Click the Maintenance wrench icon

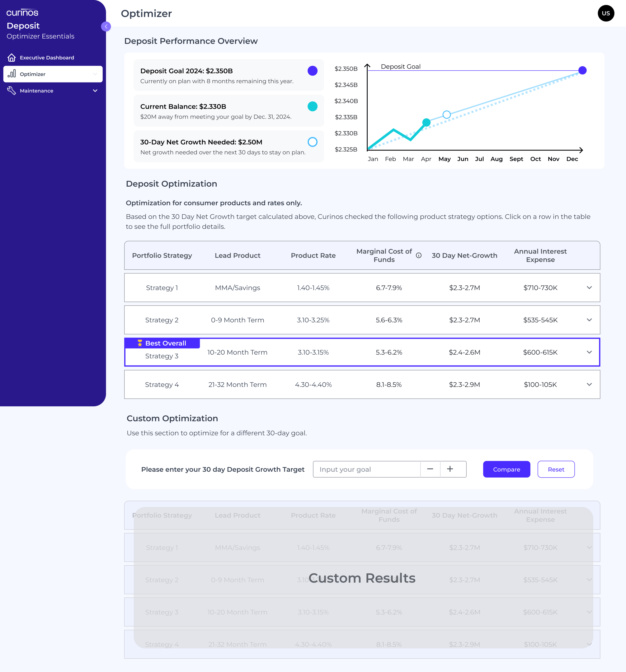pos(12,91)
